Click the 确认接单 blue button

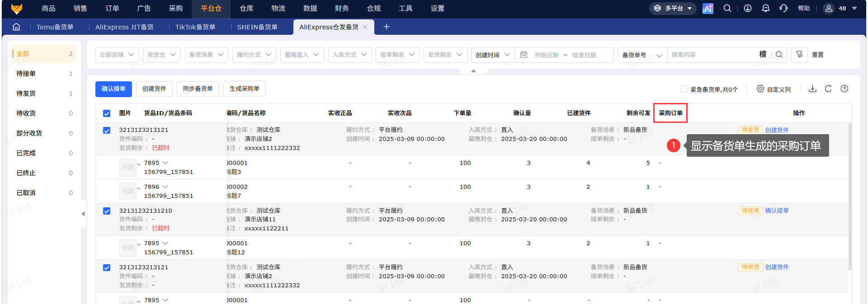coord(113,89)
